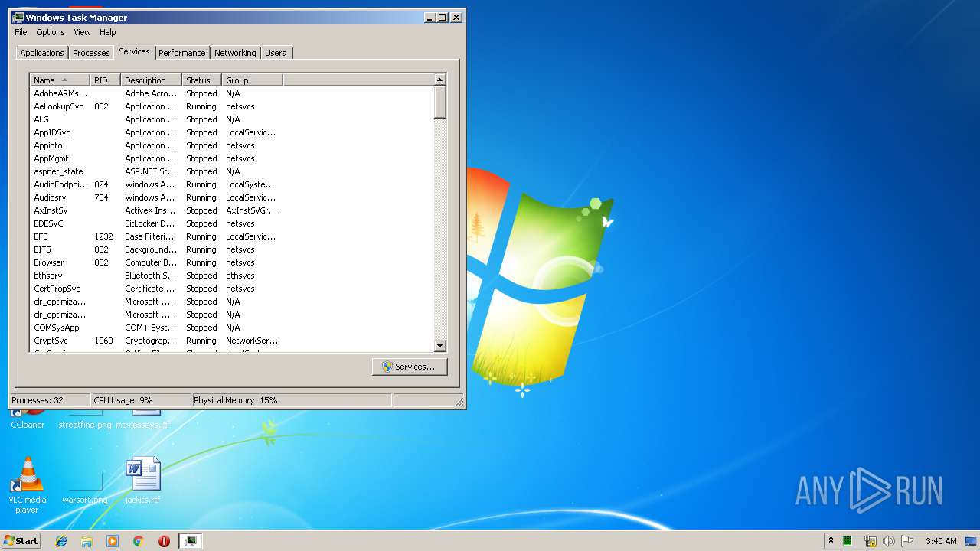
Task: Open Opera browser icon in taskbar
Action: click(164, 541)
